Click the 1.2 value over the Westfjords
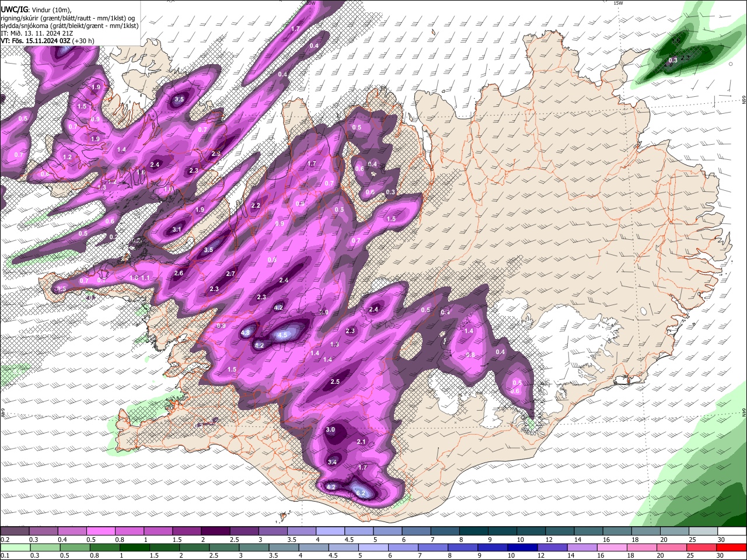 click(x=67, y=157)
